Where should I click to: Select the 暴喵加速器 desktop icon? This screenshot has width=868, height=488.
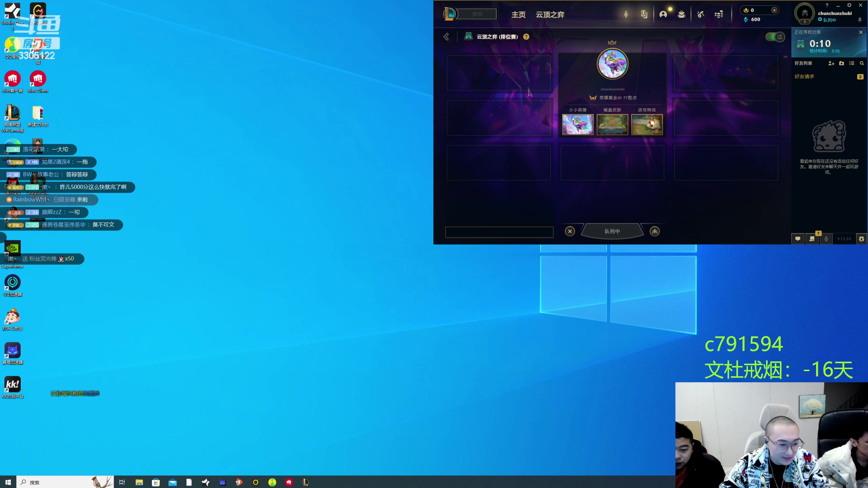tap(13, 353)
